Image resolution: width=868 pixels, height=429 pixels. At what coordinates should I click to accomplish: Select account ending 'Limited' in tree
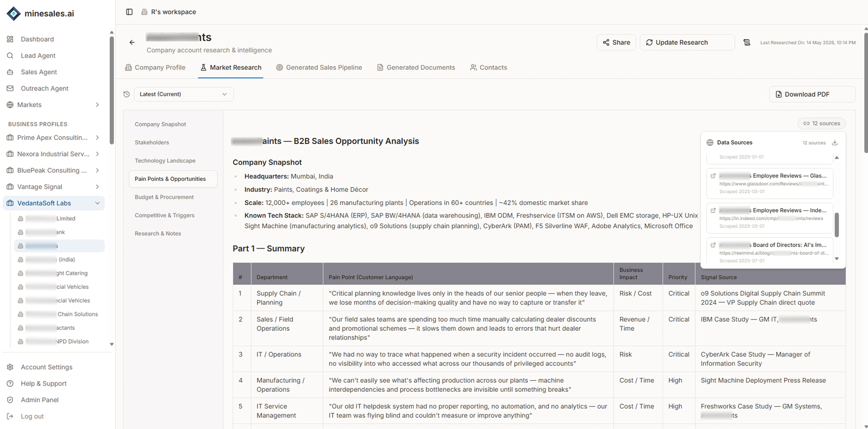click(59, 219)
